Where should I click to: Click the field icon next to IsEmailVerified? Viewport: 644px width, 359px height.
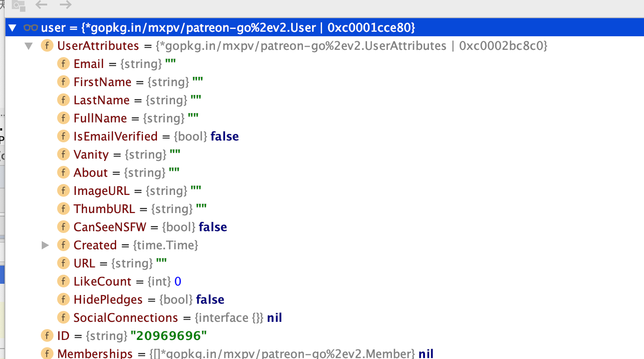click(x=63, y=136)
